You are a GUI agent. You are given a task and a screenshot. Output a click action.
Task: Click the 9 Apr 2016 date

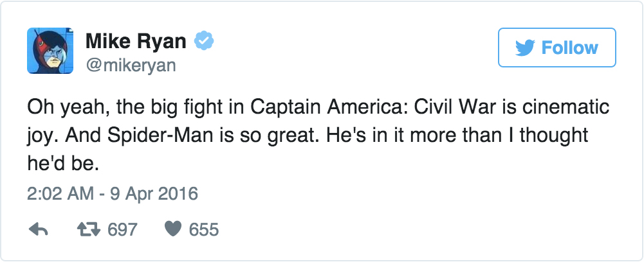[x=158, y=193]
